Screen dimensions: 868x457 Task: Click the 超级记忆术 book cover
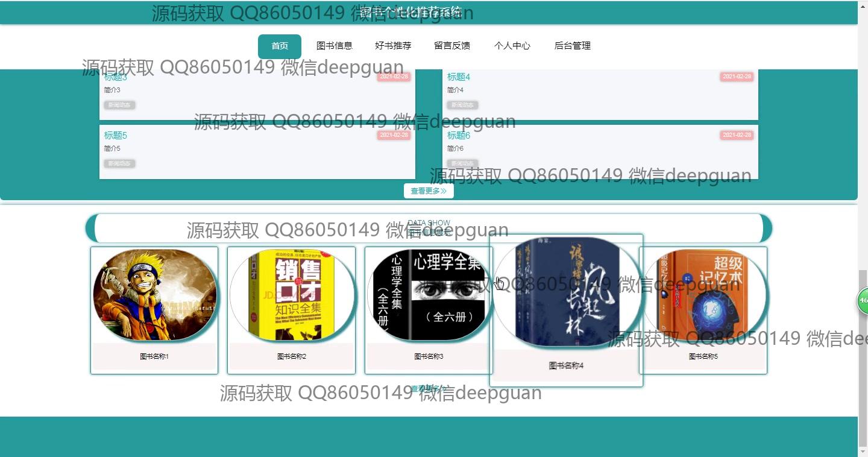coord(703,295)
